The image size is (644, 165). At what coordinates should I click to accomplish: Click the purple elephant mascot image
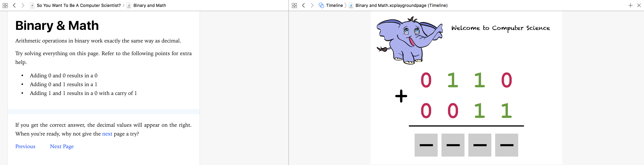pos(409,40)
